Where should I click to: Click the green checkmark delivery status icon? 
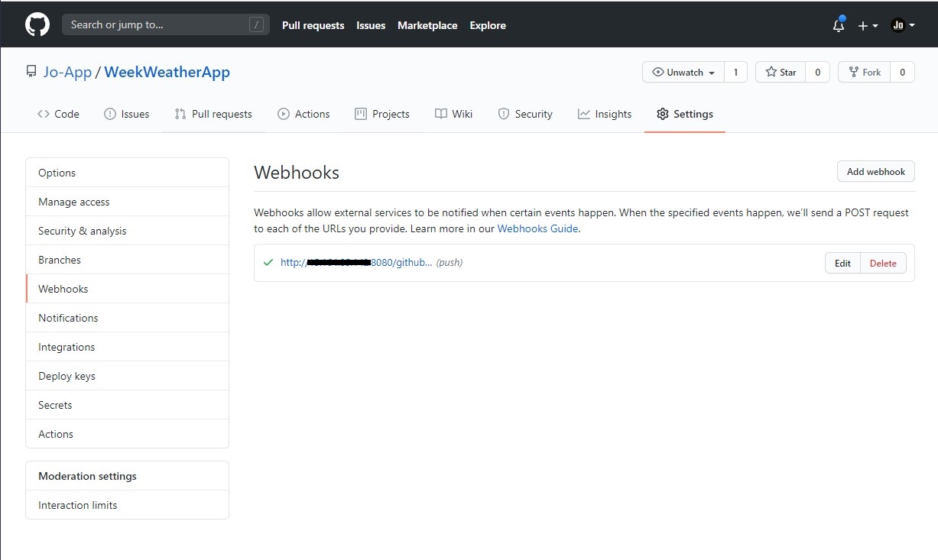268,262
